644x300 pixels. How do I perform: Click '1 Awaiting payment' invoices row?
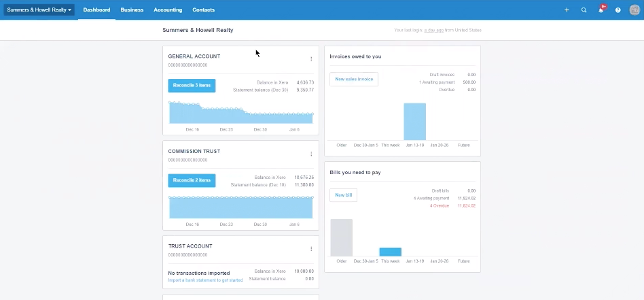(x=447, y=82)
